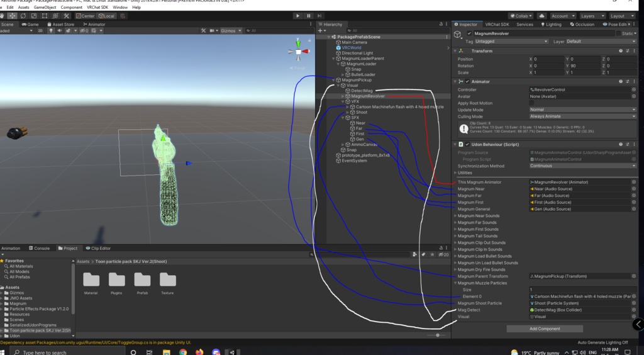The height and width of the screenshot is (355, 644).
Task: Click object picker for Magnum Near field
Action: 634,189
